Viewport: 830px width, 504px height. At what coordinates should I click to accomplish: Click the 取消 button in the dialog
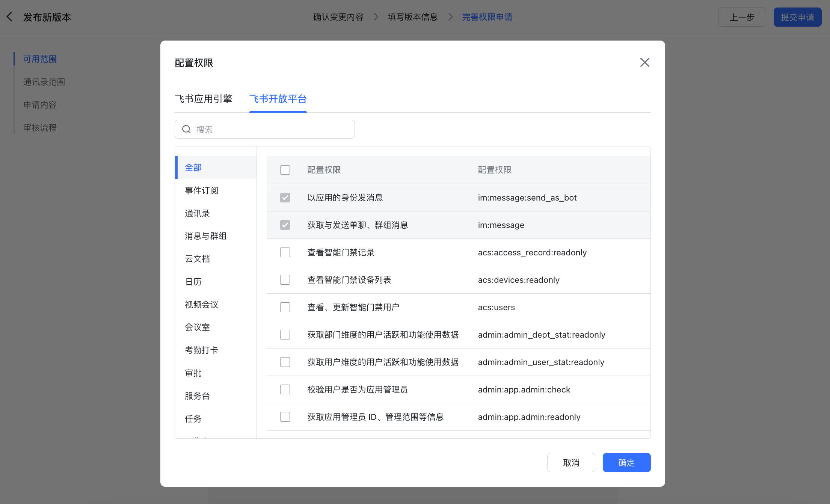pyautogui.click(x=571, y=462)
